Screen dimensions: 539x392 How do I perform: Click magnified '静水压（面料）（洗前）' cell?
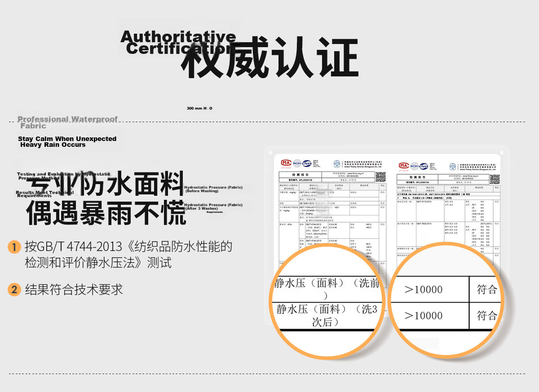[326, 289]
